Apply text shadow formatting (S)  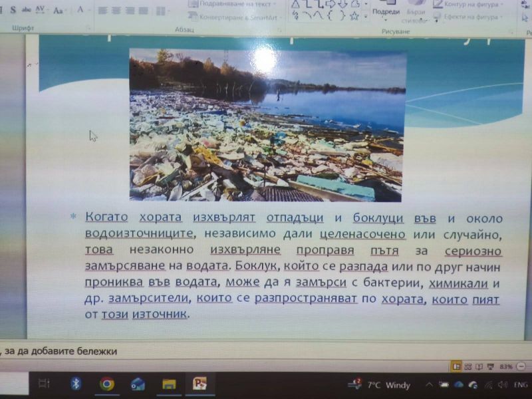13,10
